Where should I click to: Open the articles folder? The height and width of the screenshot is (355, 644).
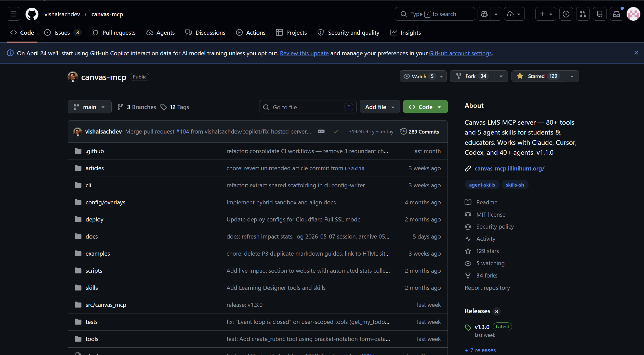click(x=95, y=168)
